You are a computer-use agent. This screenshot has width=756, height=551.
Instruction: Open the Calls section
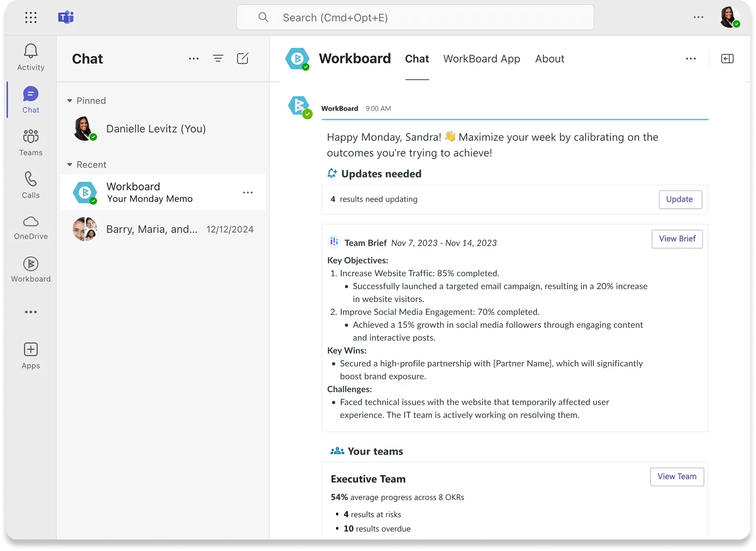coord(31,185)
